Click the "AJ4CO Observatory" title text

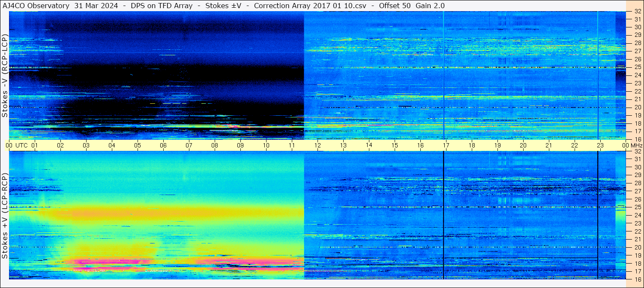coord(36,6)
